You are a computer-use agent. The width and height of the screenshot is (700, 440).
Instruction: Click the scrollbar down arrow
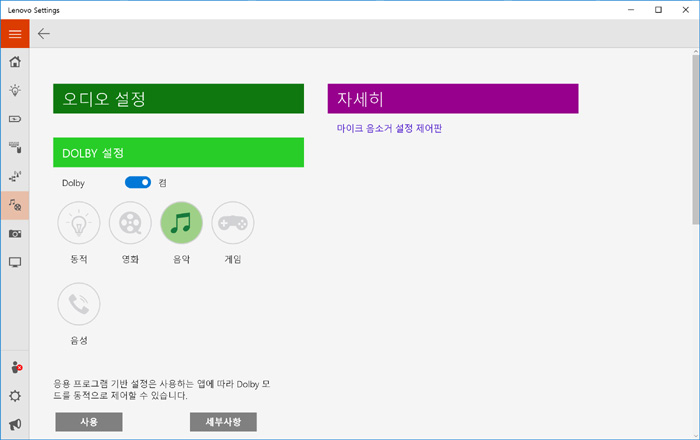[696, 436]
